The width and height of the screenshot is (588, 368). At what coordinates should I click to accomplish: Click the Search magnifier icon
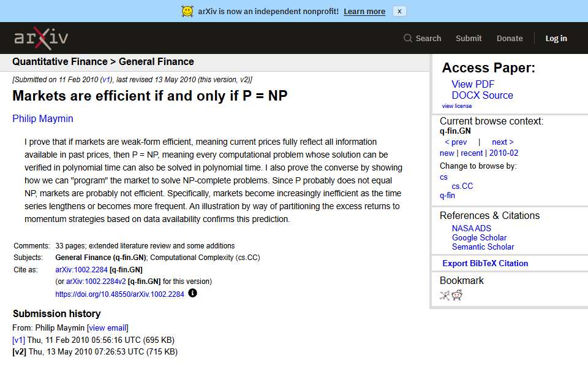408,38
